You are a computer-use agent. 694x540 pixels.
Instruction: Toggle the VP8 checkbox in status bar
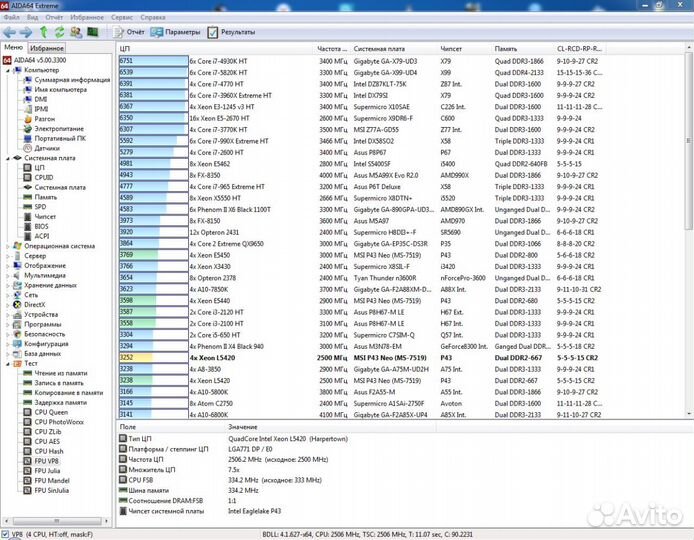(x=5, y=534)
